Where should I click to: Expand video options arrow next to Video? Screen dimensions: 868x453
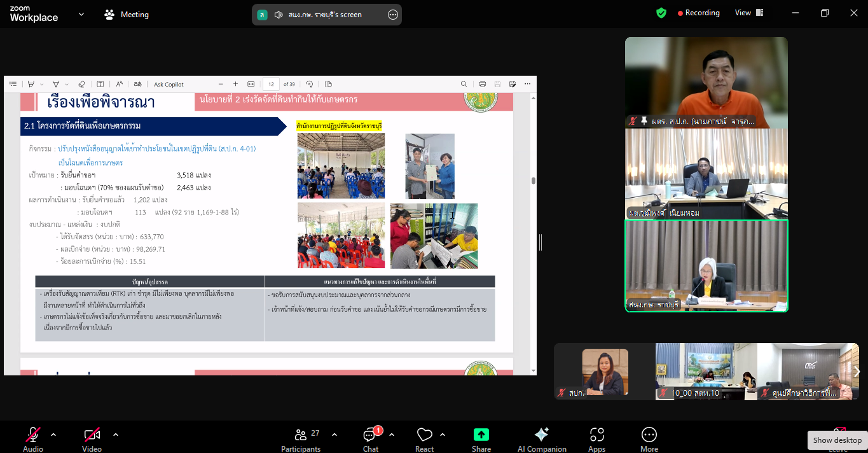(116, 435)
